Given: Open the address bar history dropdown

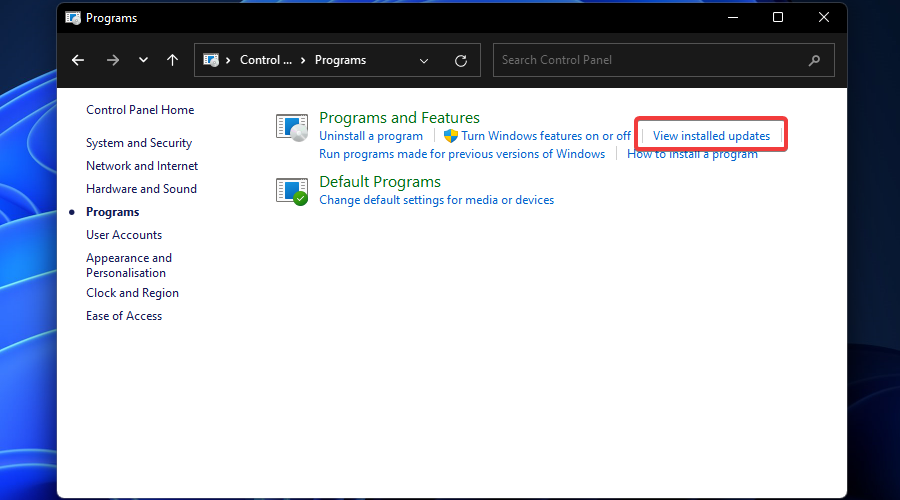Looking at the screenshot, I should click(x=424, y=61).
